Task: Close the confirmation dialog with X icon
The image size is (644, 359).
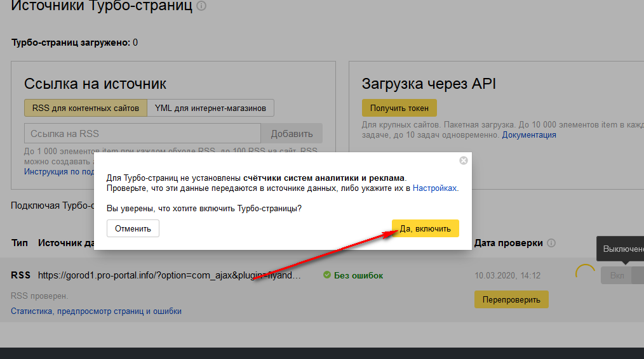Action: 464,160
